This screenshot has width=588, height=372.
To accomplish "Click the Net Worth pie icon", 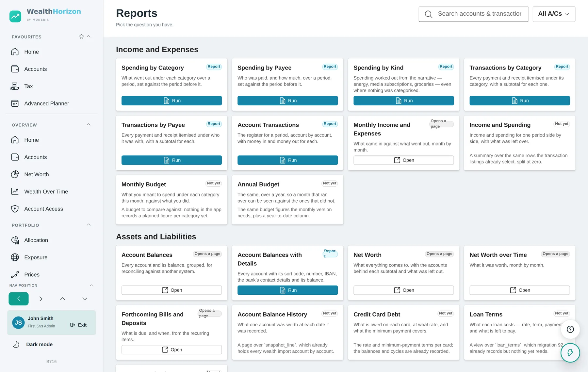I will [15, 175].
